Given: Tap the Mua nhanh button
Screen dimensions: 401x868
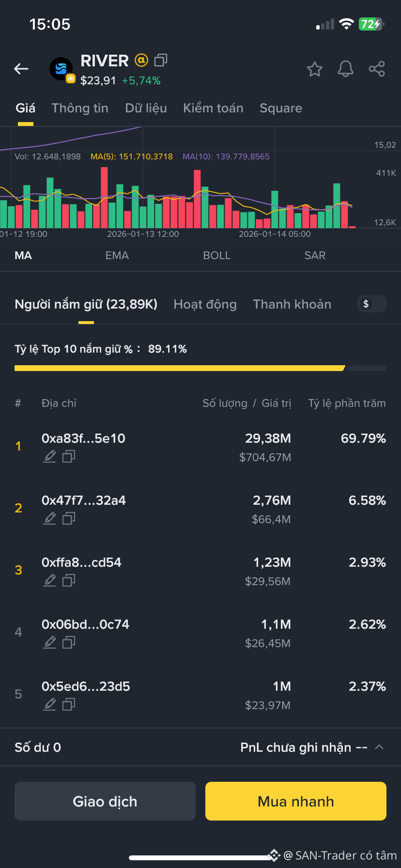Looking at the screenshot, I should [296, 801].
